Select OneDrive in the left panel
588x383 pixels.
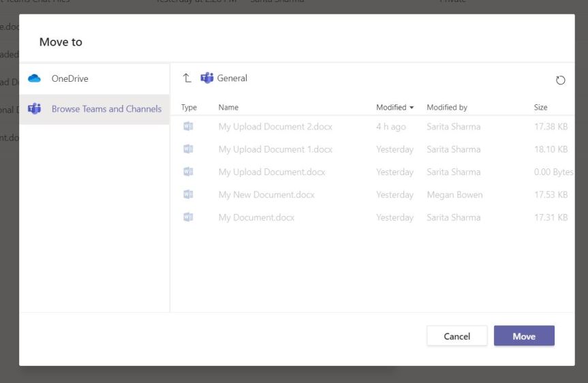point(69,78)
